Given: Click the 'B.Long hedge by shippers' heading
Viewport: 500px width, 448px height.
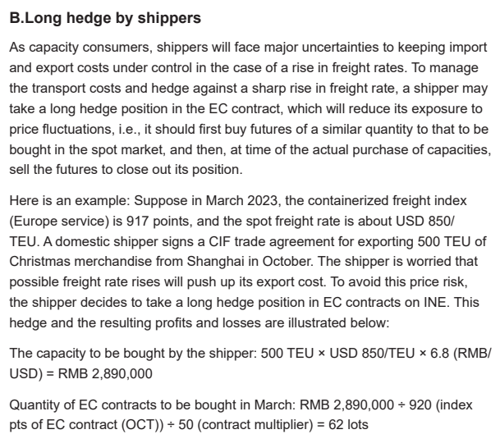Looking at the screenshot, I should 105,17.
